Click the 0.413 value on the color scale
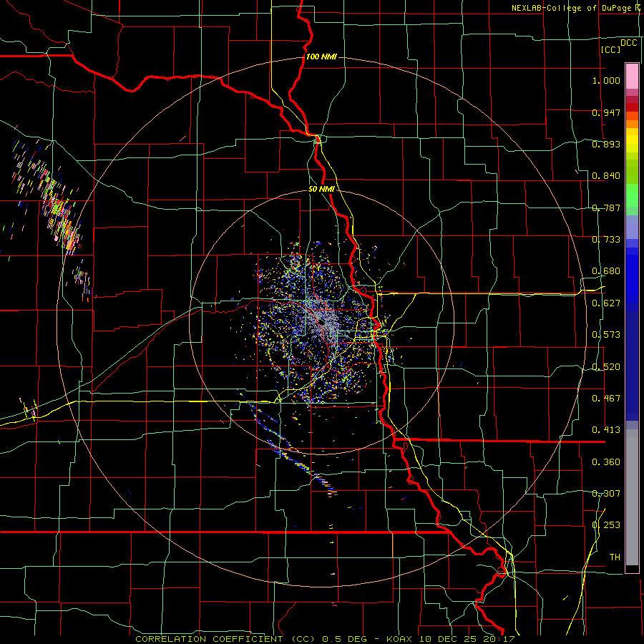Screen dimensions: 644x644 (606, 430)
